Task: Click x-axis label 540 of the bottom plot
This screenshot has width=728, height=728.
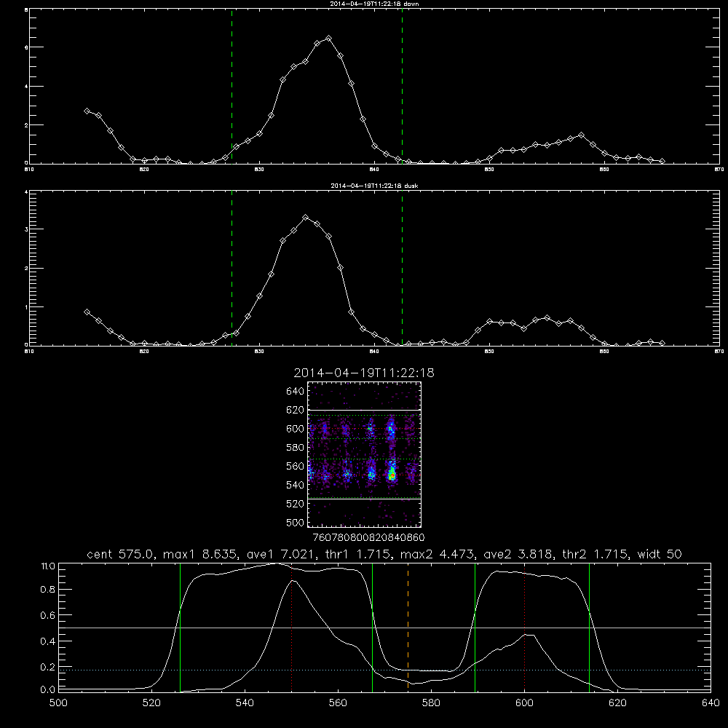Action: 245,703
